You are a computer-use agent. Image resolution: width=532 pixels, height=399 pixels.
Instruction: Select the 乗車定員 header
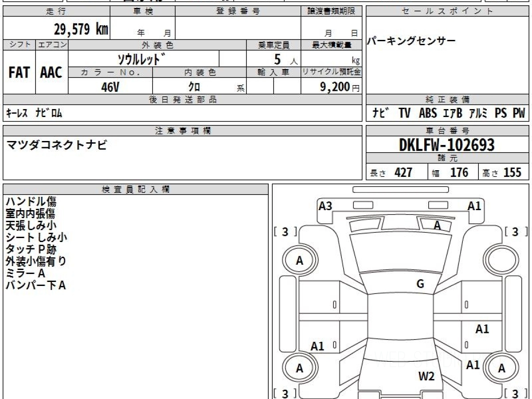pyautogui.click(x=274, y=45)
